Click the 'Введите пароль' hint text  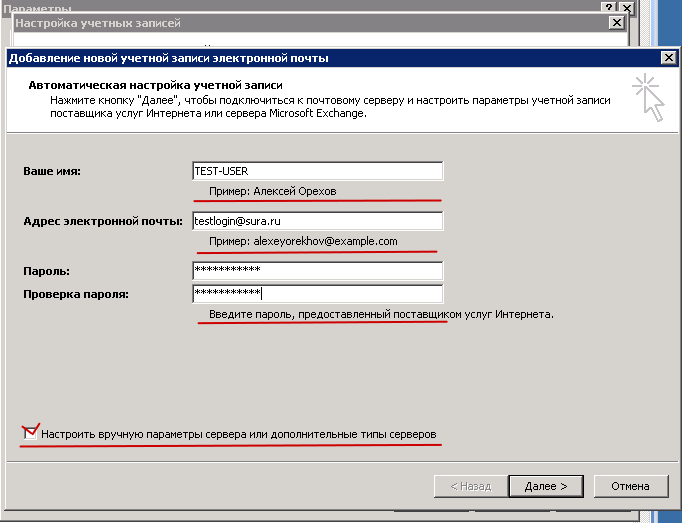click(x=380, y=314)
